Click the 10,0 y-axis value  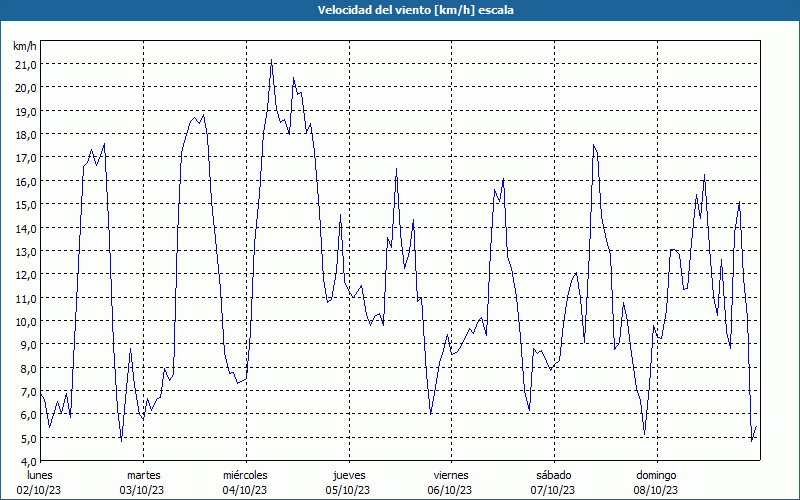pos(26,321)
